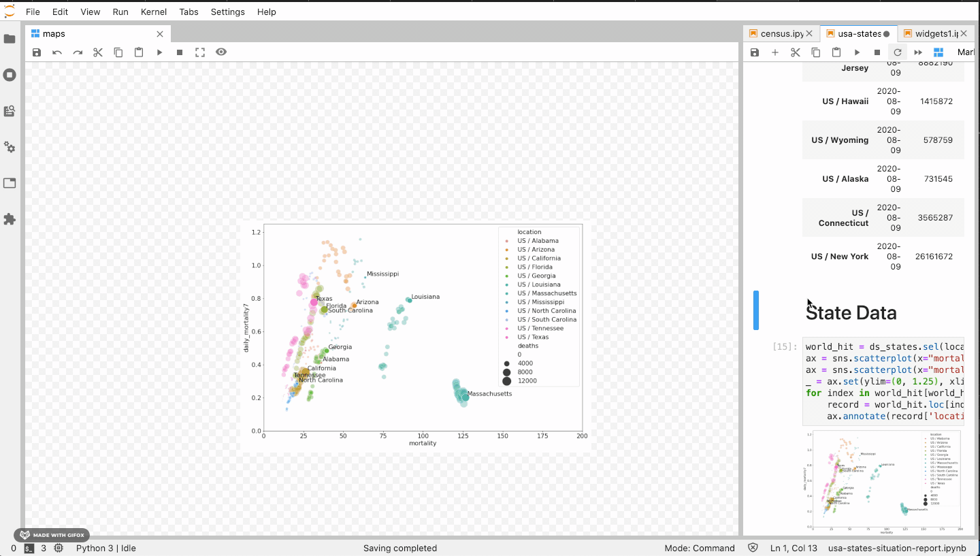The width and height of the screenshot is (980, 556).
Task: Toggle fullscreen in maps toolbar
Action: tap(200, 52)
